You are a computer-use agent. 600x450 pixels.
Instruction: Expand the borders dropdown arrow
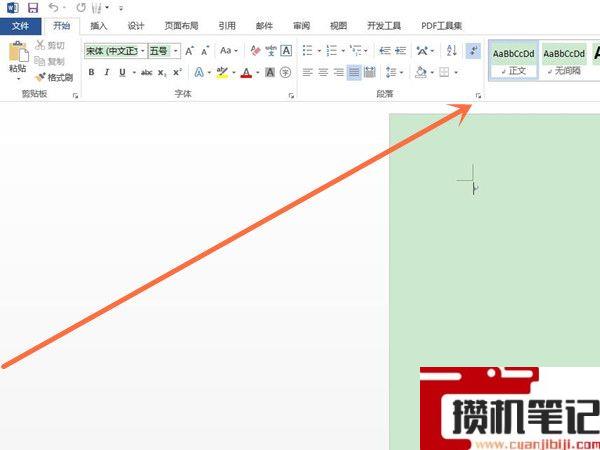coord(456,72)
